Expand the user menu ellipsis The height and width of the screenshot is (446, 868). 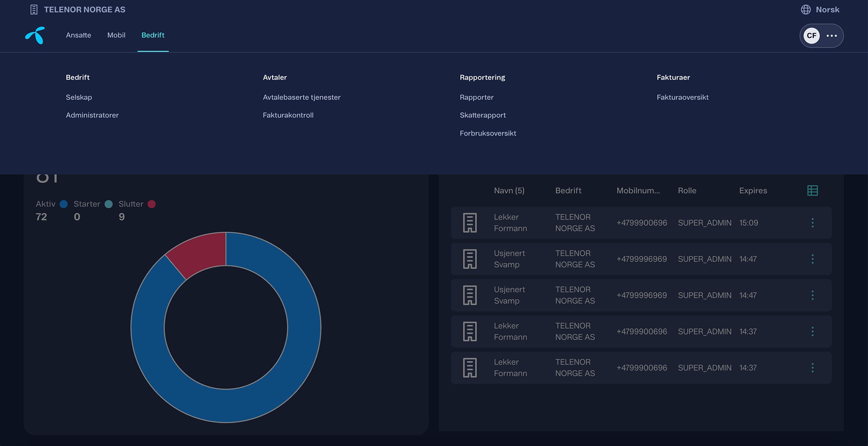click(832, 36)
